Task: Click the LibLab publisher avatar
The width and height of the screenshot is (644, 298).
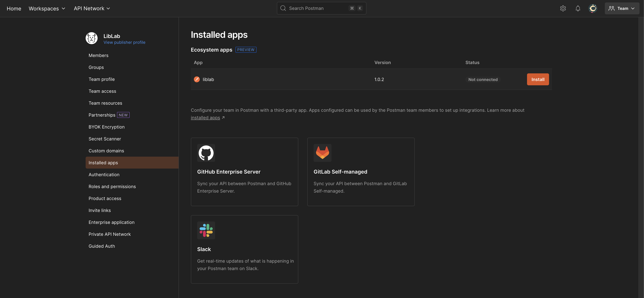Action: 91,38
